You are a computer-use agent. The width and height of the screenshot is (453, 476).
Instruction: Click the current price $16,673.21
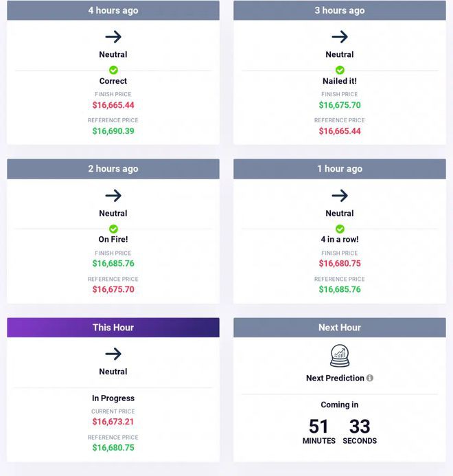(x=113, y=422)
